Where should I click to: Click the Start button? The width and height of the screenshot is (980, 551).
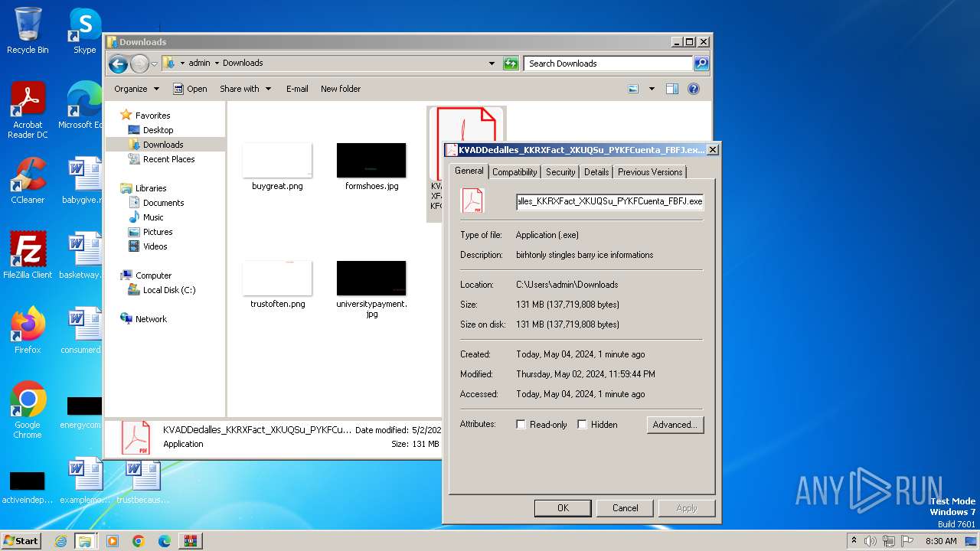coord(21,541)
